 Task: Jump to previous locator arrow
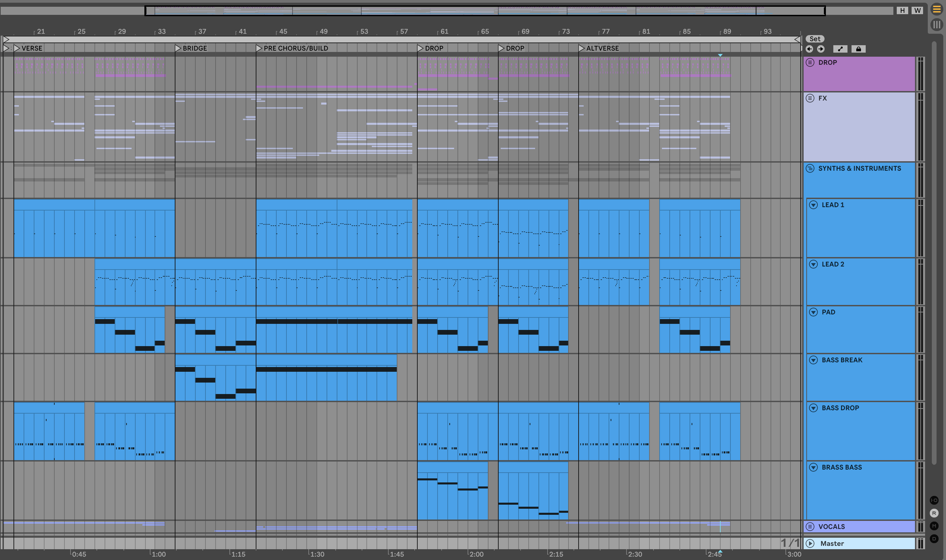pyautogui.click(x=809, y=49)
